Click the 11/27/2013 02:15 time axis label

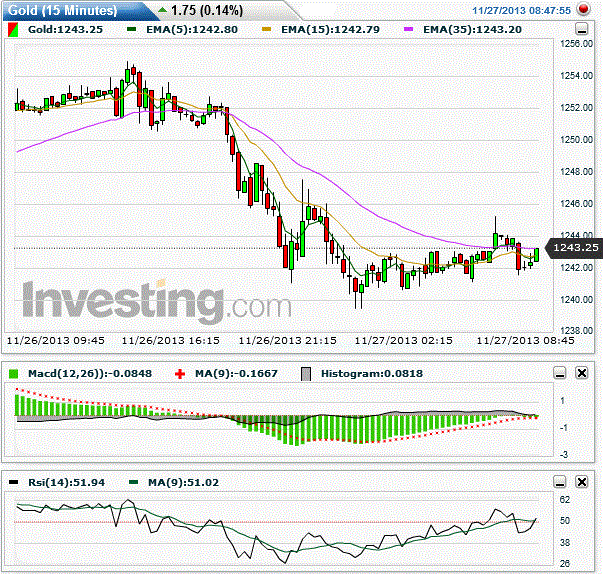click(403, 341)
